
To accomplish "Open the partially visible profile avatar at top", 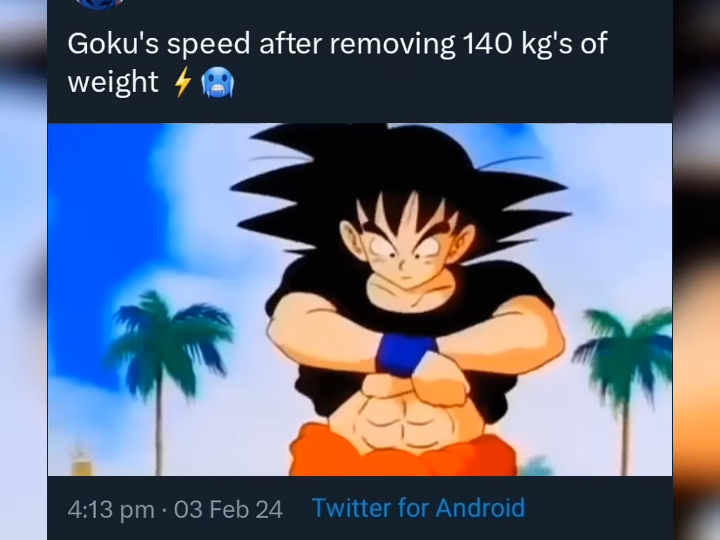I will pyautogui.click(x=101, y=3).
